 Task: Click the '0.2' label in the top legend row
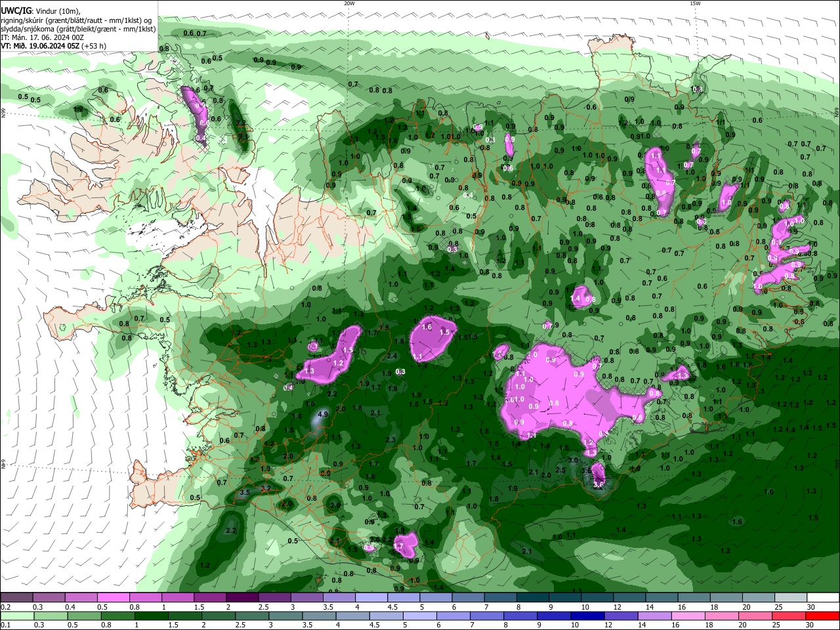coord(5,607)
